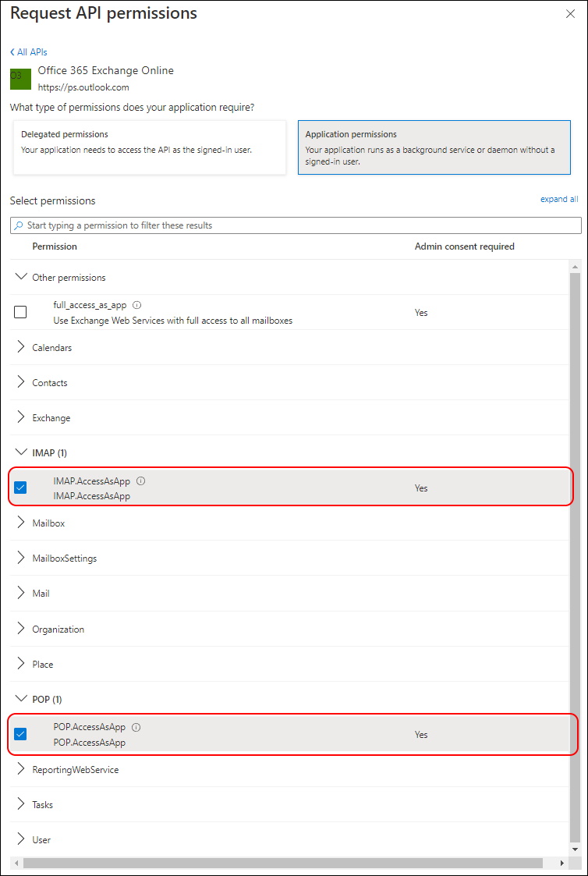588x876 pixels.
Task: Uncheck the IMAP.AccessAsApp permission
Action: 20,488
